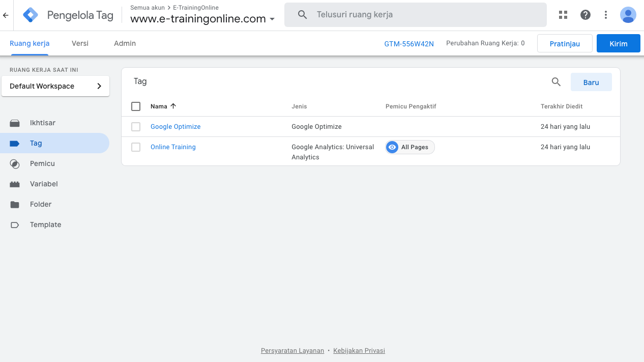Click 24 hari yang lalu in Online Training row
644x362 pixels.
coord(565,147)
